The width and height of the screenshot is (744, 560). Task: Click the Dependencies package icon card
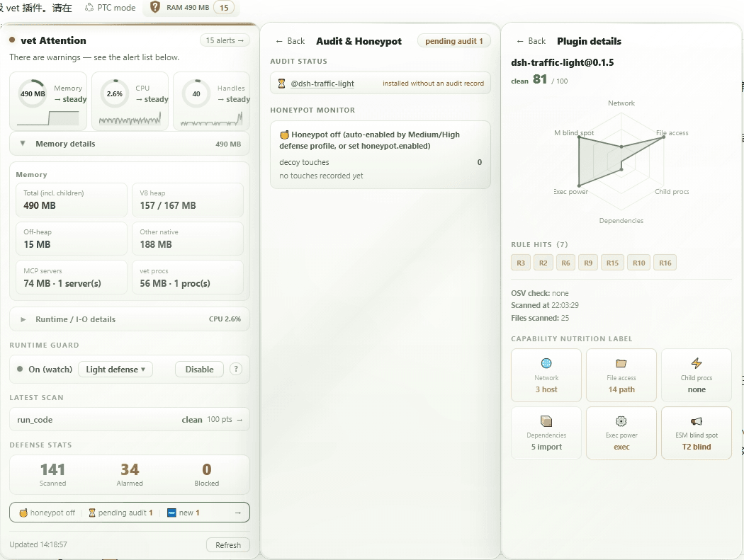(x=546, y=433)
